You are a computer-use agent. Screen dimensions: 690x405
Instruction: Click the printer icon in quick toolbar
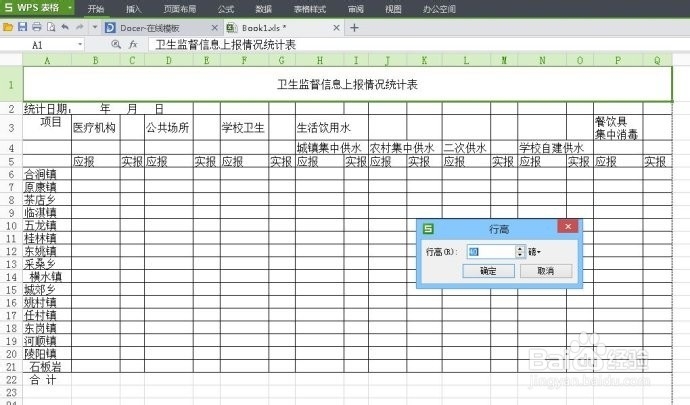tap(37, 27)
